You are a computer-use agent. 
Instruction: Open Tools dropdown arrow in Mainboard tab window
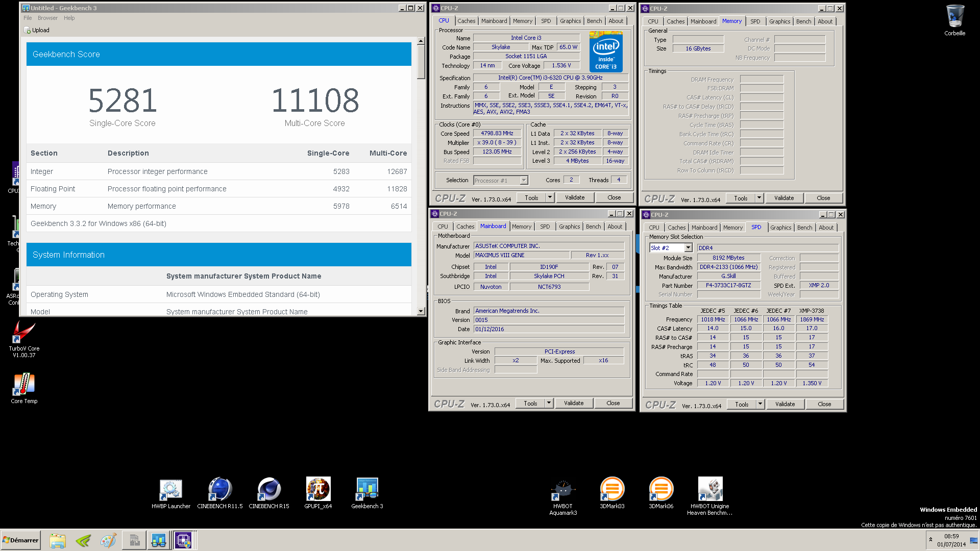(549, 403)
